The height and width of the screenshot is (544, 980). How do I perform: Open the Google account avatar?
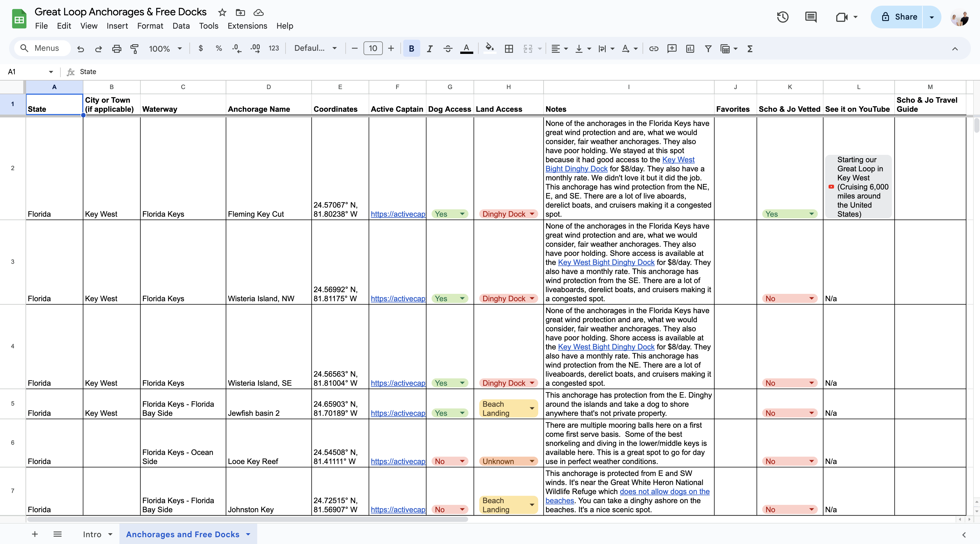(x=960, y=17)
